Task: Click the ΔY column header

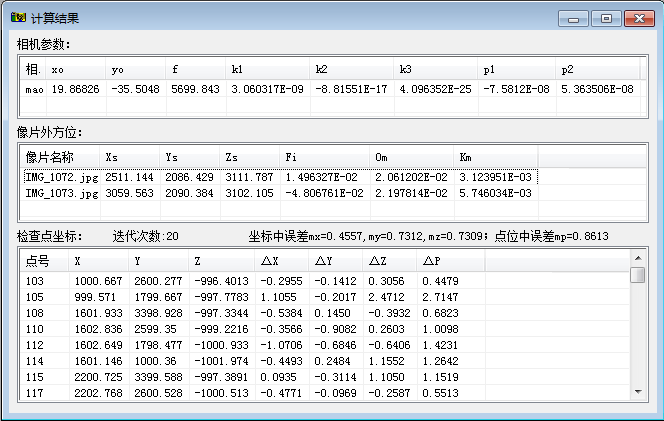Action: [336, 261]
